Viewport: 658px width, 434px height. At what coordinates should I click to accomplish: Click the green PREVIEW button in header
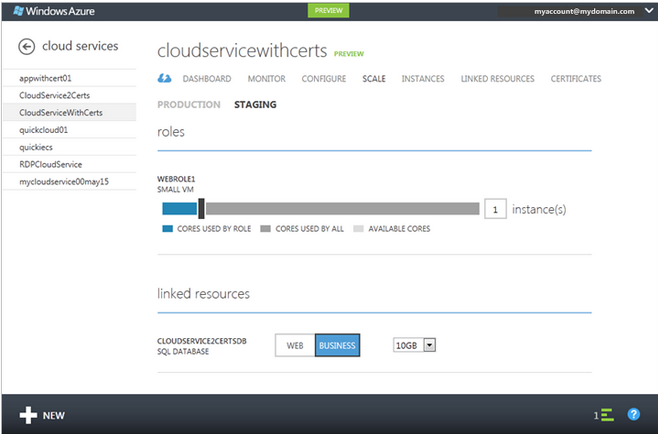tap(329, 10)
